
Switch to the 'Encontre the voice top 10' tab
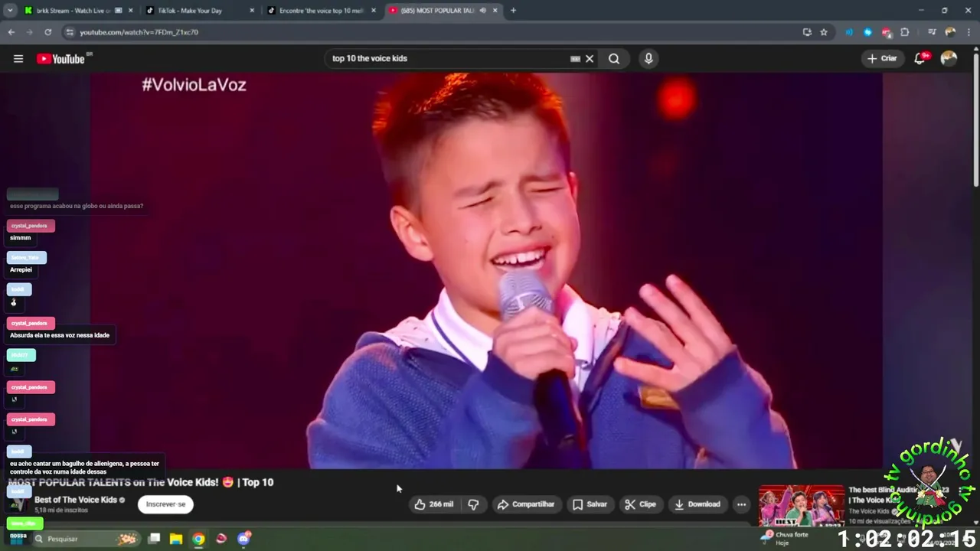tap(320, 11)
